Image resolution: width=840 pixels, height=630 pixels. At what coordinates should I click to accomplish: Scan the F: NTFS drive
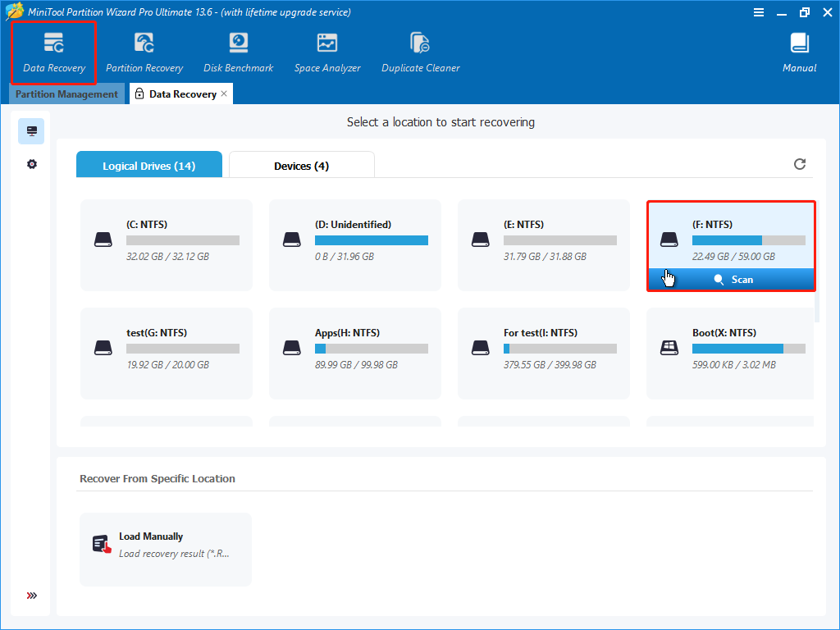tap(731, 280)
